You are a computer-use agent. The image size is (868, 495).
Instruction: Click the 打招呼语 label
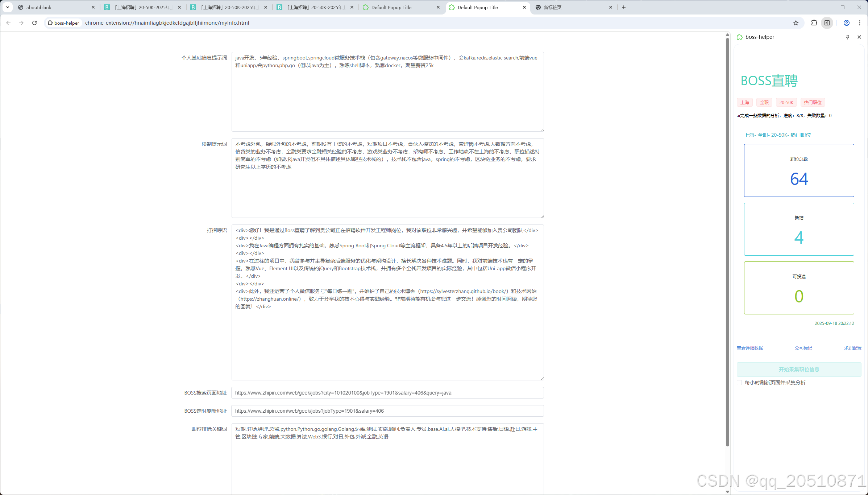[x=217, y=230]
